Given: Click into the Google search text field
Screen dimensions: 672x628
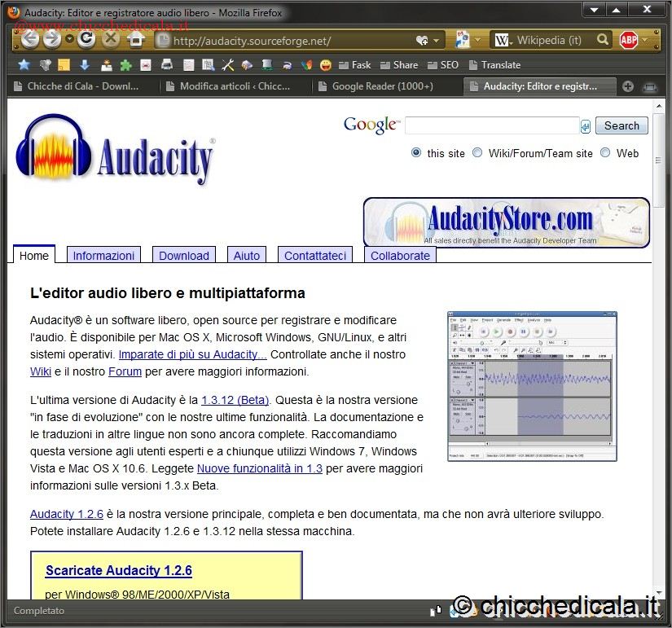Looking at the screenshot, I should pyautogui.click(x=491, y=125).
